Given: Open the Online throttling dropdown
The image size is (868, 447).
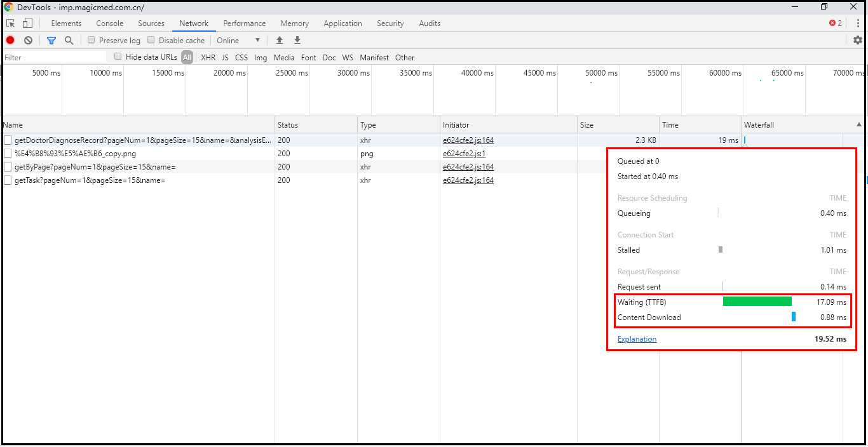Looking at the screenshot, I should pyautogui.click(x=238, y=40).
